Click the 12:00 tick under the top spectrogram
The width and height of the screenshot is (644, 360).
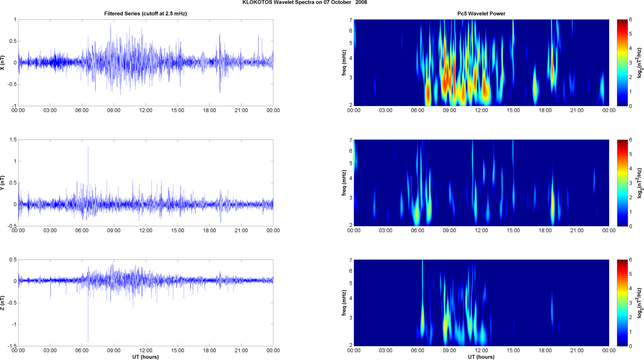pos(482,110)
